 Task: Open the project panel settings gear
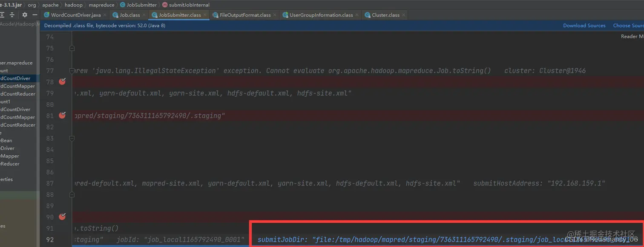point(25,15)
